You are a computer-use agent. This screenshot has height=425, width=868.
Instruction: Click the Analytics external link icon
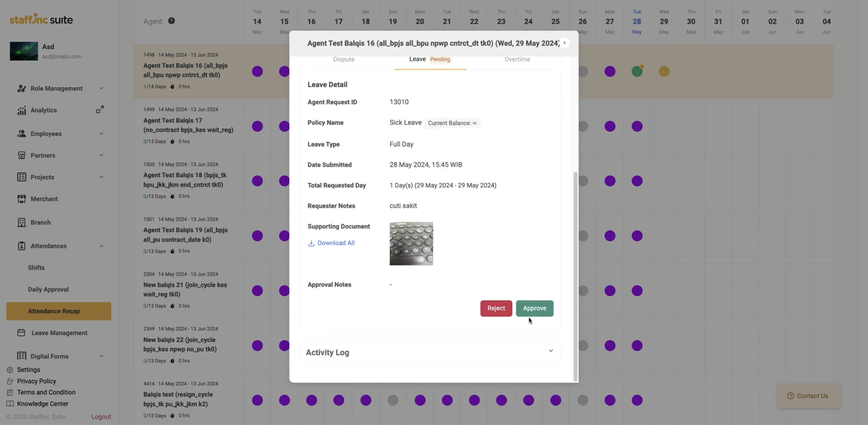point(100,110)
